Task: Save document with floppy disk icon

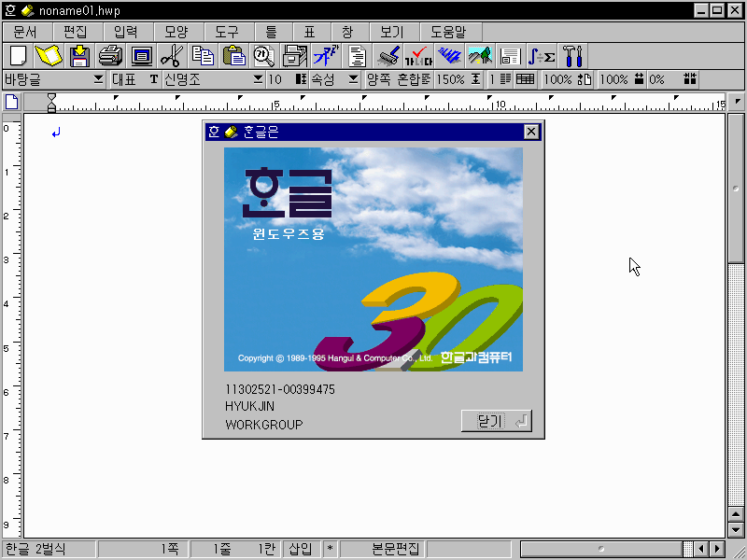Action: pos(79,56)
